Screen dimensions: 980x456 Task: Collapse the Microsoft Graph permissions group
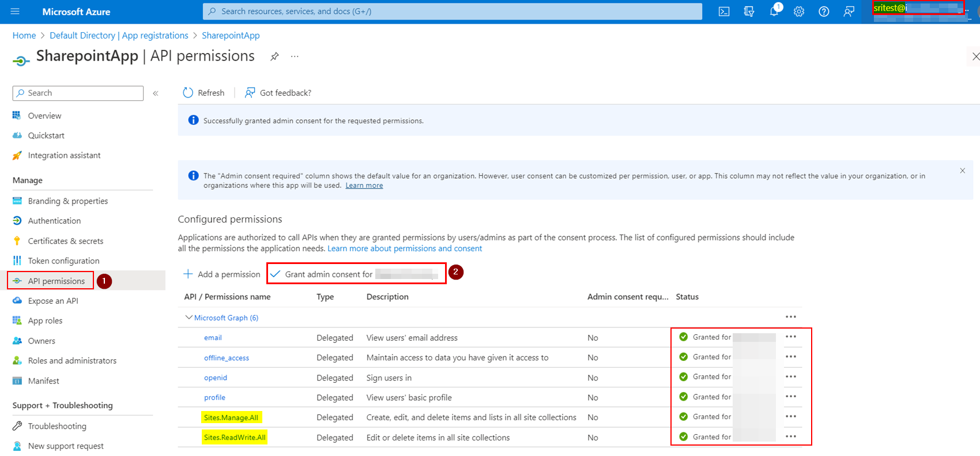(189, 318)
